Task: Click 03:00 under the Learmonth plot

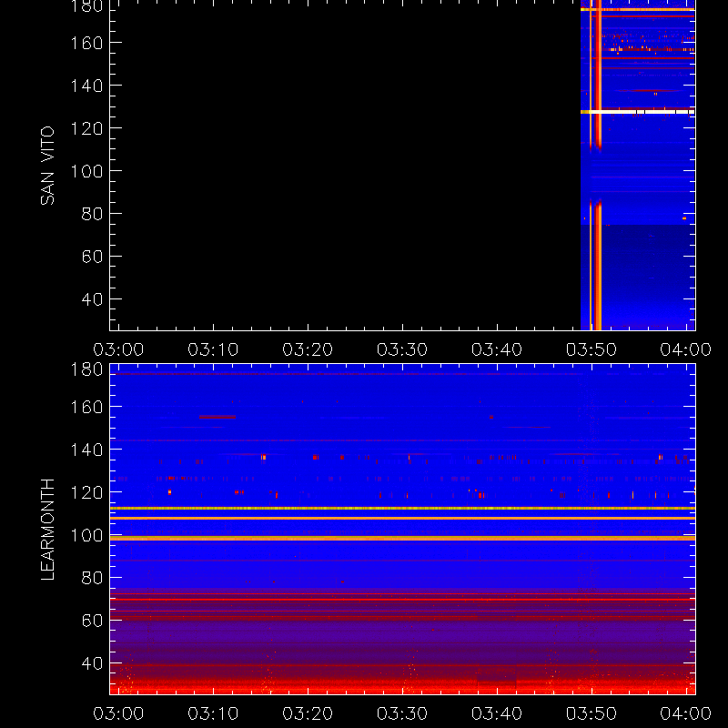Action: pos(118,713)
